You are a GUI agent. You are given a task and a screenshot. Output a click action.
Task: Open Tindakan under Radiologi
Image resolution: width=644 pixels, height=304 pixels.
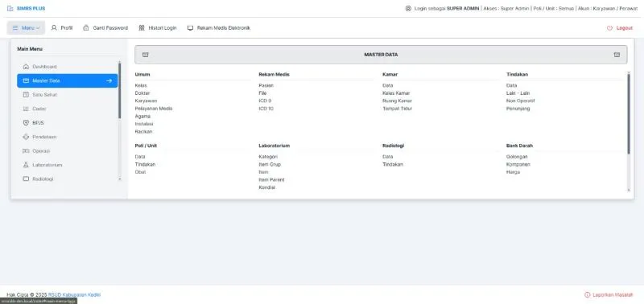(393, 164)
